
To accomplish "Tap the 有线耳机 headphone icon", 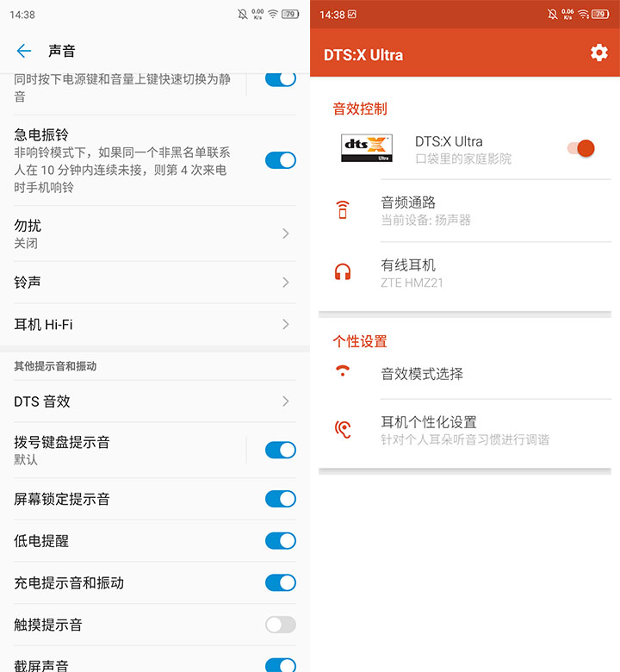I will click(343, 272).
